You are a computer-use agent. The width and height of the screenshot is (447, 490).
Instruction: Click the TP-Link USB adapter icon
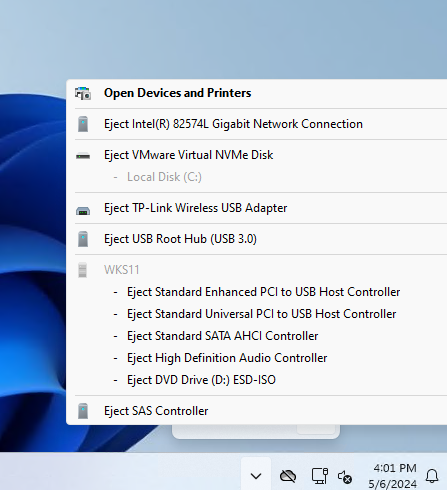coord(83,211)
